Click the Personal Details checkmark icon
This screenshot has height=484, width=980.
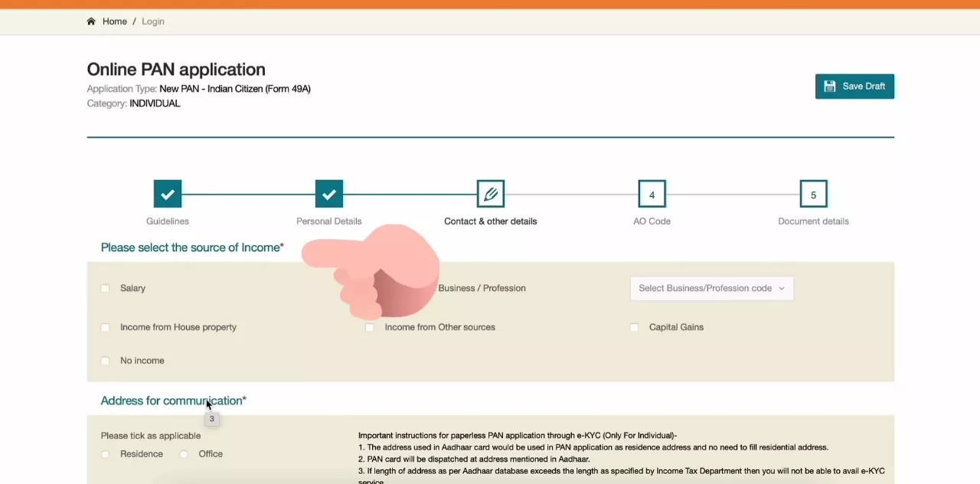pyautogui.click(x=328, y=194)
